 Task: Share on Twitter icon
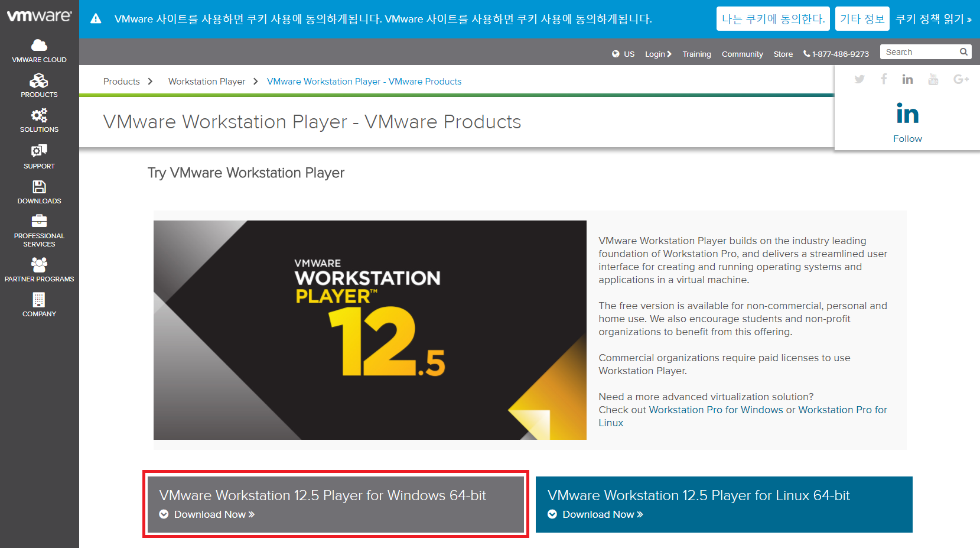click(x=859, y=79)
